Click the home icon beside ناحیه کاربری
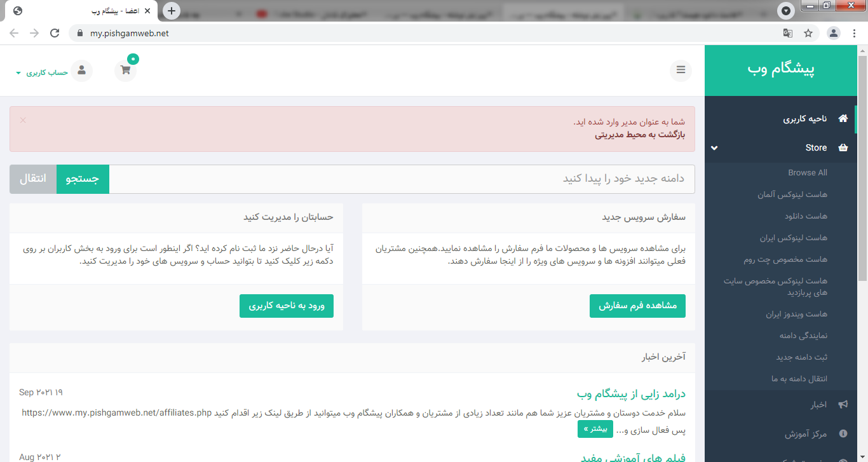This screenshot has width=868, height=462. click(843, 119)
